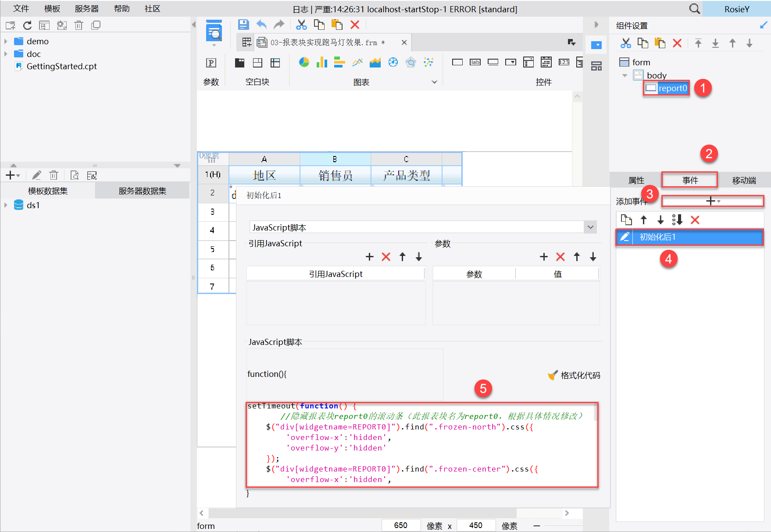Select the date calendar widget icon

546,62
